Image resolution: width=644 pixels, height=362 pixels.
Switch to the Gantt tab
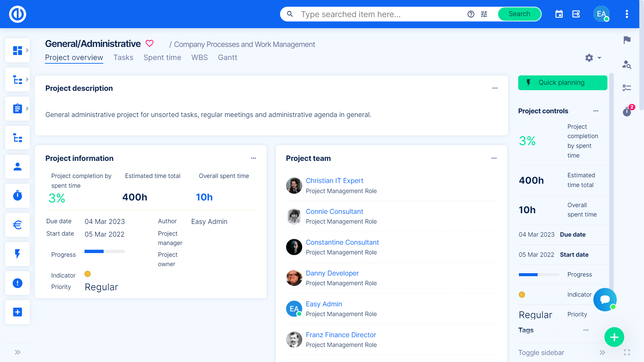click(x=227, y=58)
